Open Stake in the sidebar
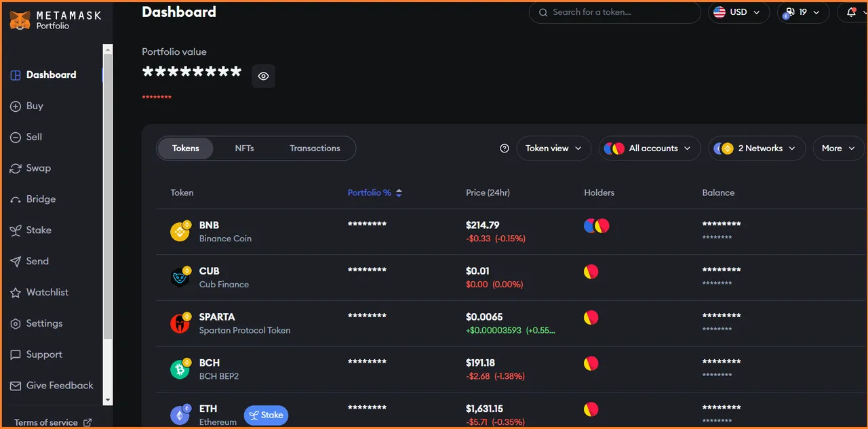Viewport: 868px width, 429px height. coord(31,230)
